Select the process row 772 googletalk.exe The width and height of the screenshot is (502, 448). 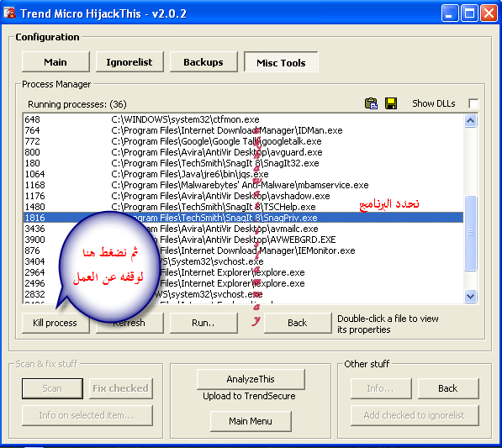[243, 141]
